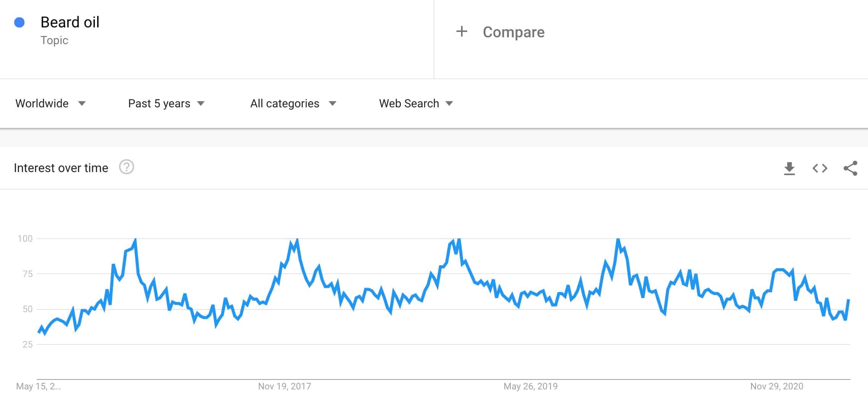Click the Topic subtitle under Beard oil

(54, 40)
